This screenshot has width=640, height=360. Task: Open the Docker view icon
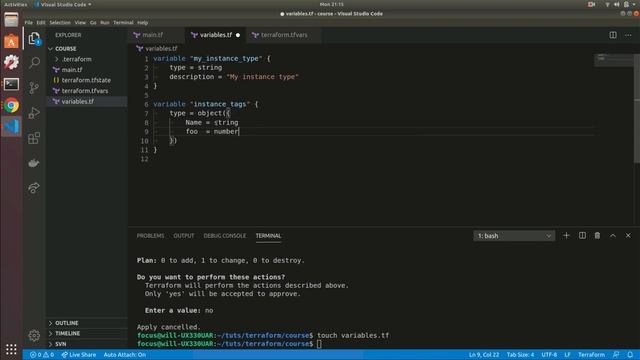pos(34,163)
